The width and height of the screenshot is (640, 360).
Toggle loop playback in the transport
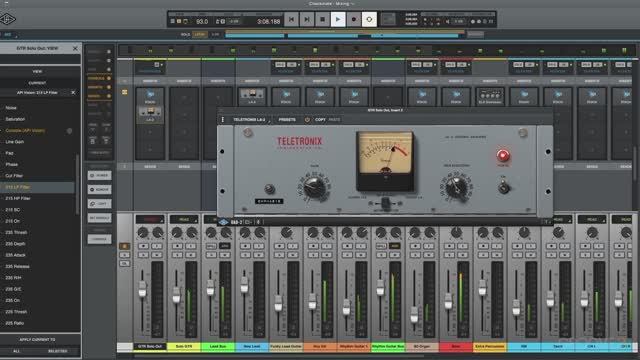369,19
